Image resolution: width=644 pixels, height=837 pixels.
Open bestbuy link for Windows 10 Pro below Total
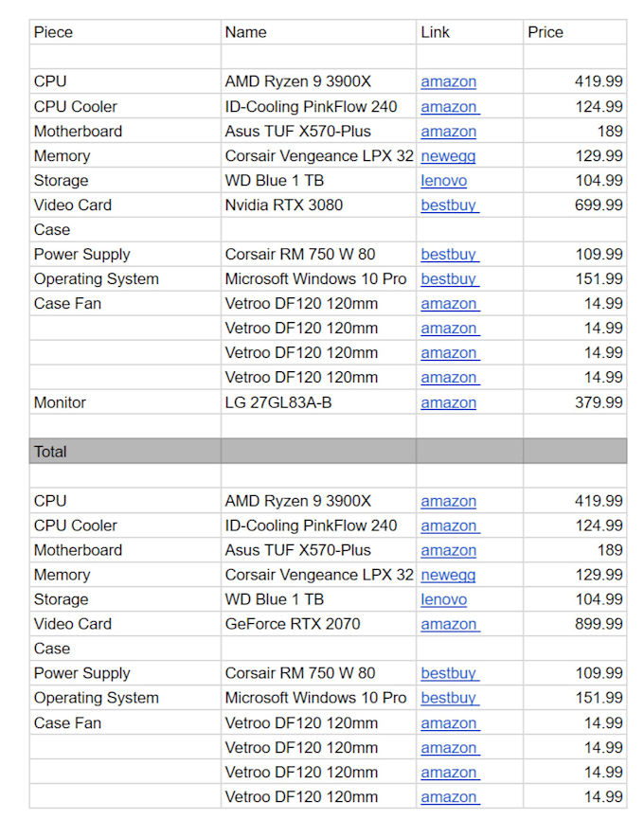(x=450, y=698)
